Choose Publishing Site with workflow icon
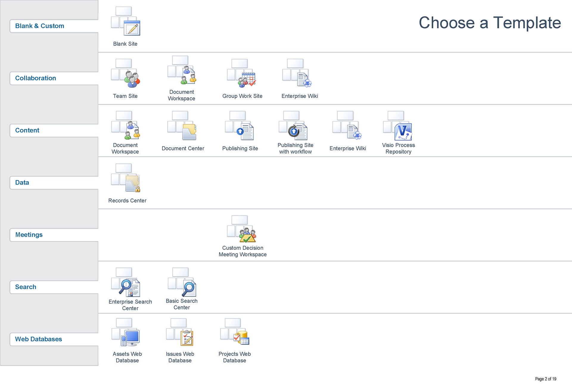This screenshot has width=572, height=392. click(x=293, y=126)
